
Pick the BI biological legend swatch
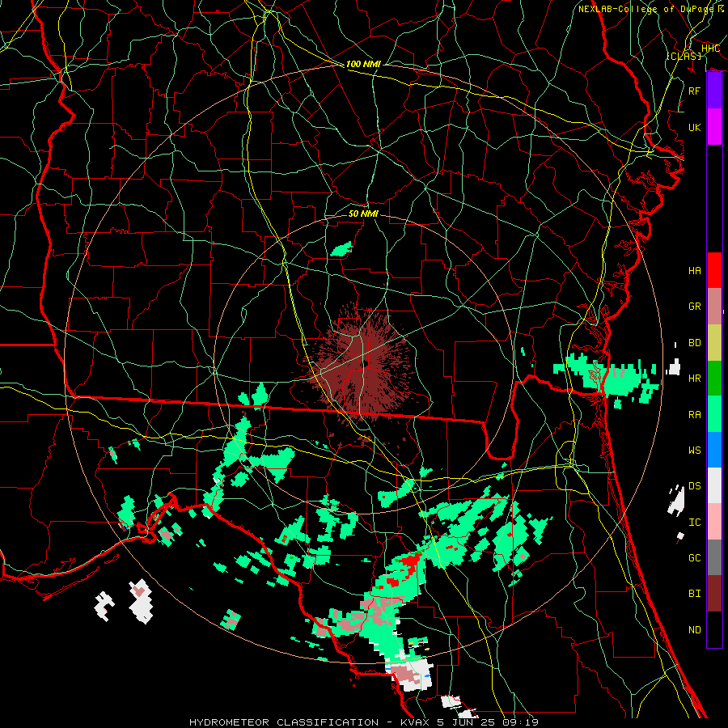[714, 594]
